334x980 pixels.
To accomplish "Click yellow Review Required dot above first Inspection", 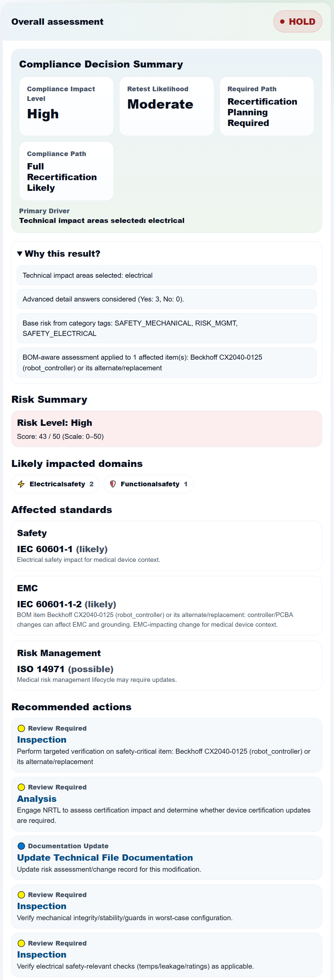I will click(21, 728).
